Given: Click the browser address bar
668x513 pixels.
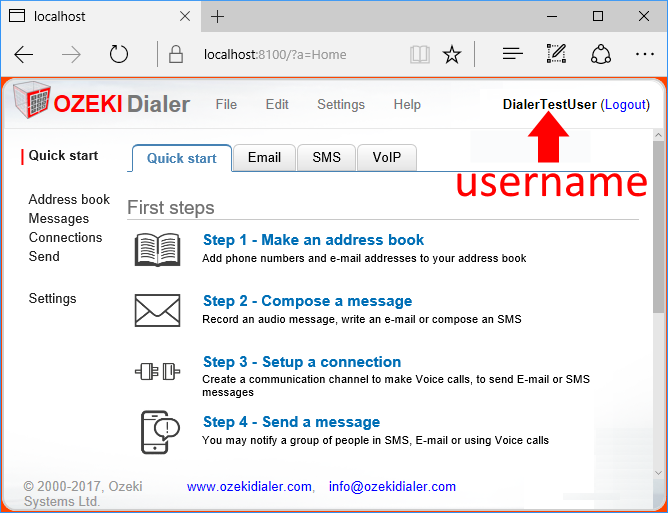Looking at the screenshot, I should click(300, 54).
